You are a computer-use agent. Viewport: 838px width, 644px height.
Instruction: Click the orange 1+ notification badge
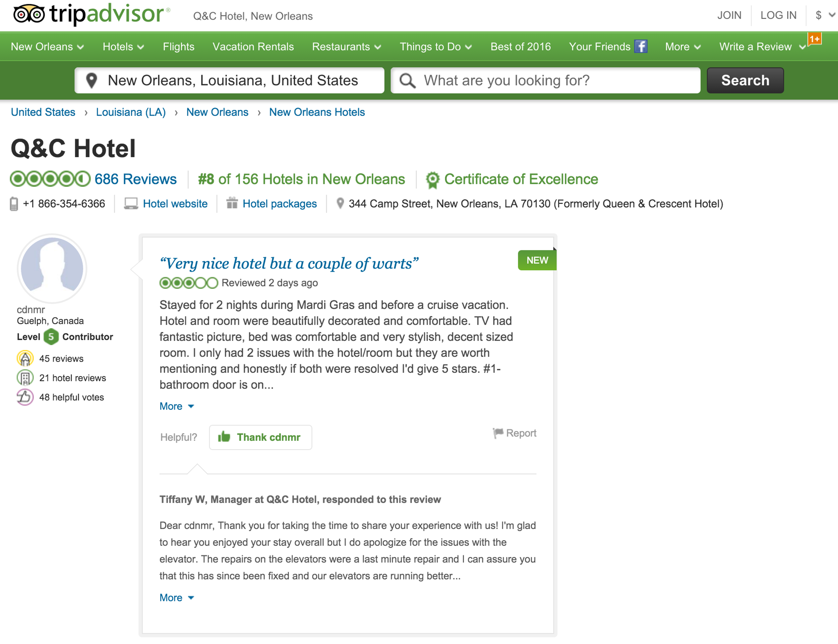click(815, 39)
